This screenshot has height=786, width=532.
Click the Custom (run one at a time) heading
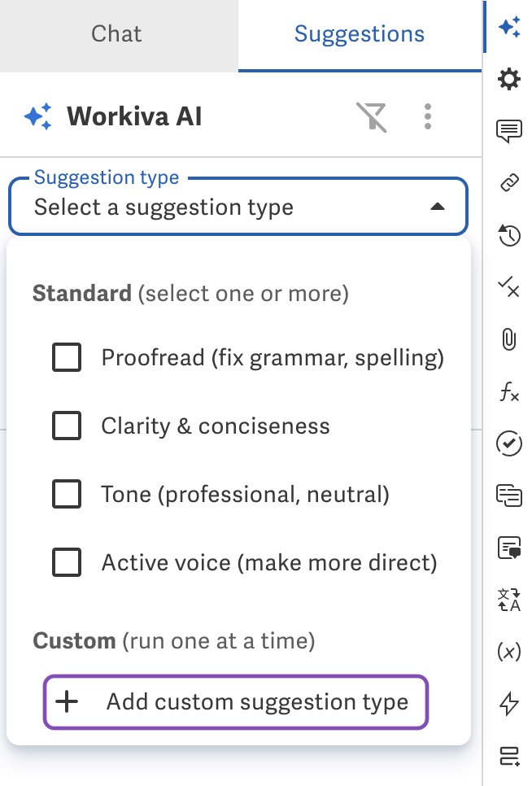tap(174, 641)
